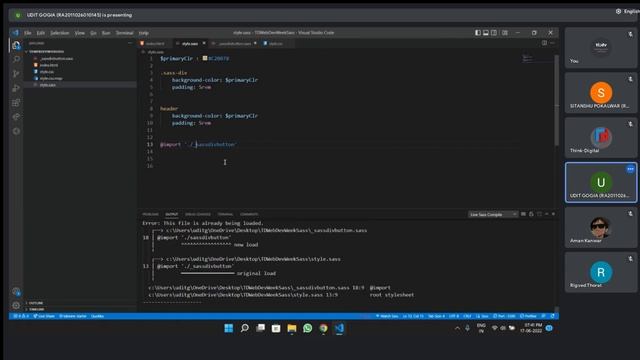640x360 pixels.
Task: Open the Extensions view in activity bar
Action: coord(16,102)
